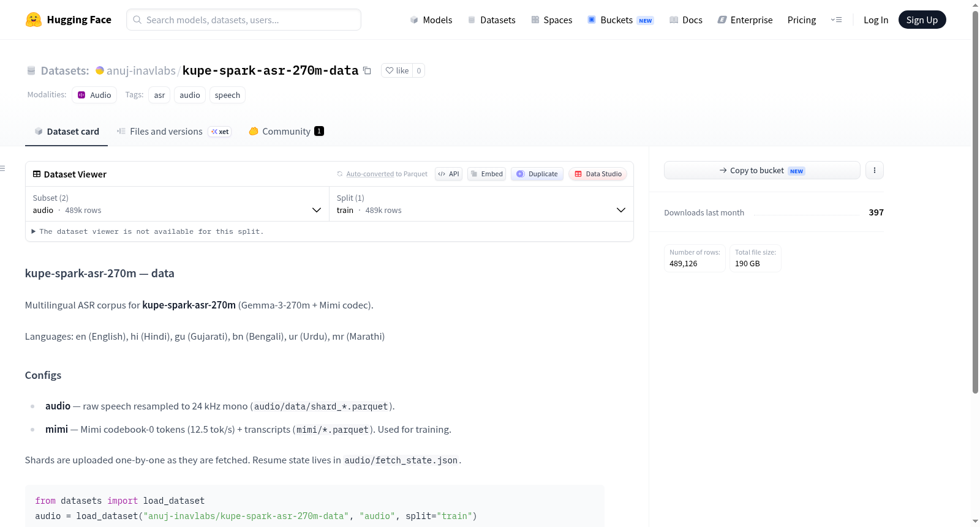Viewport: 980px width, 527px height.
Task: Click the Dataset Viewer table icon
Action: 37,174
